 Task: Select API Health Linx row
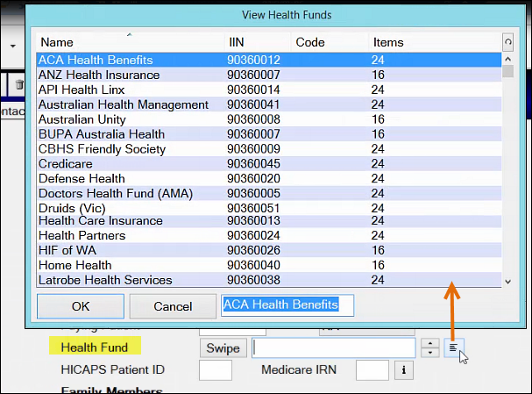[269, 90]
